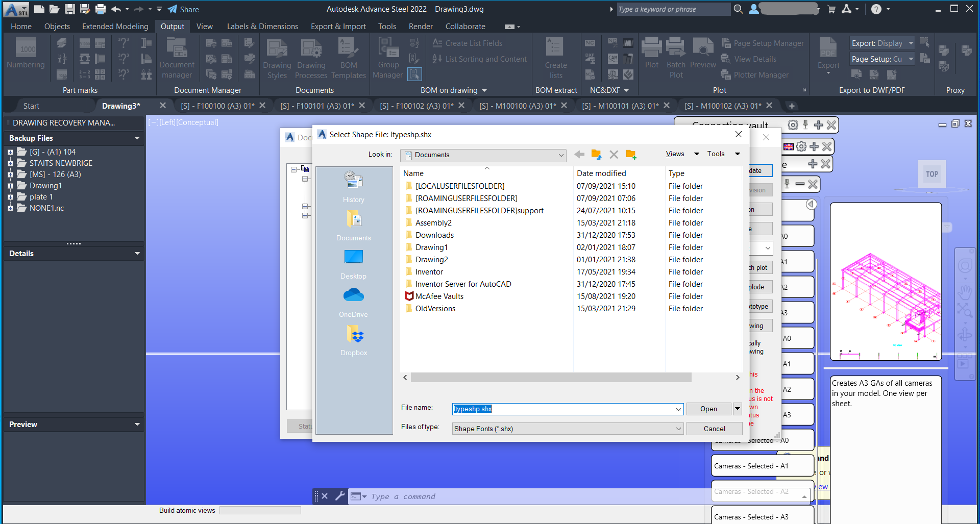Screen dimensions: 980x524
Task: Open Drawing Processes in the ribbon
Action: coord(311,58)
